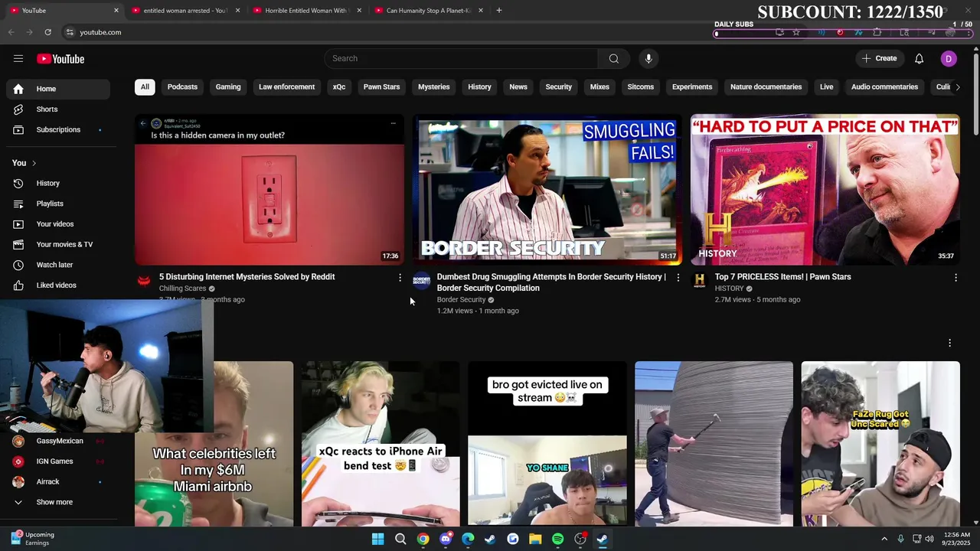The height and width of the screenshot is (551, 980).
Task: Go to Shorts in the sidebar
Action: coord(58,109)
